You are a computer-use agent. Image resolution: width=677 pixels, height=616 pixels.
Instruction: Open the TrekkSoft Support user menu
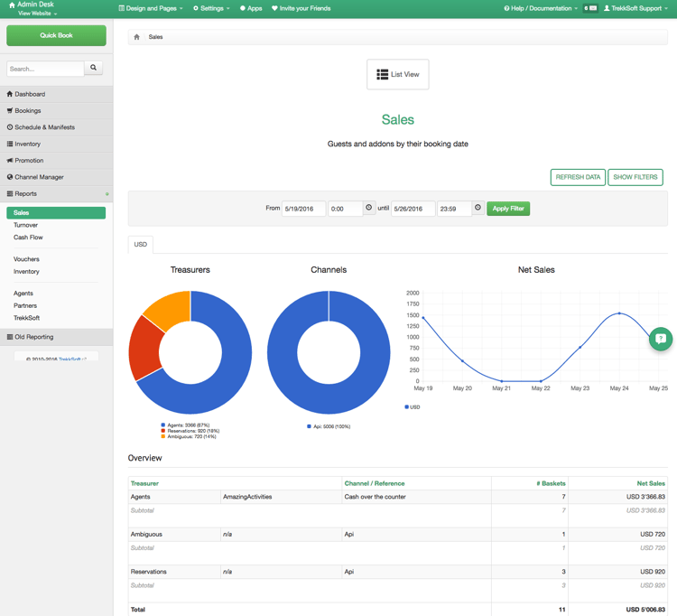click(636, 8)
